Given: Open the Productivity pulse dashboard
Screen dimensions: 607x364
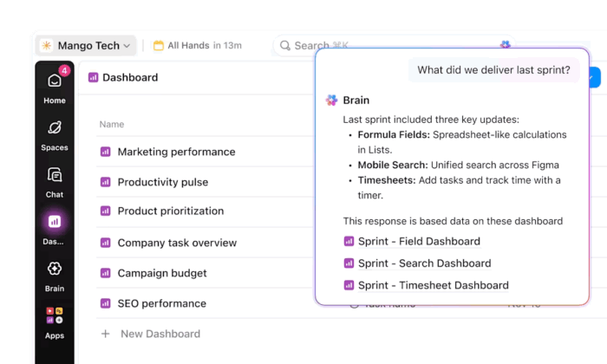Looking at the screenshot, I should tap(163, 182).
